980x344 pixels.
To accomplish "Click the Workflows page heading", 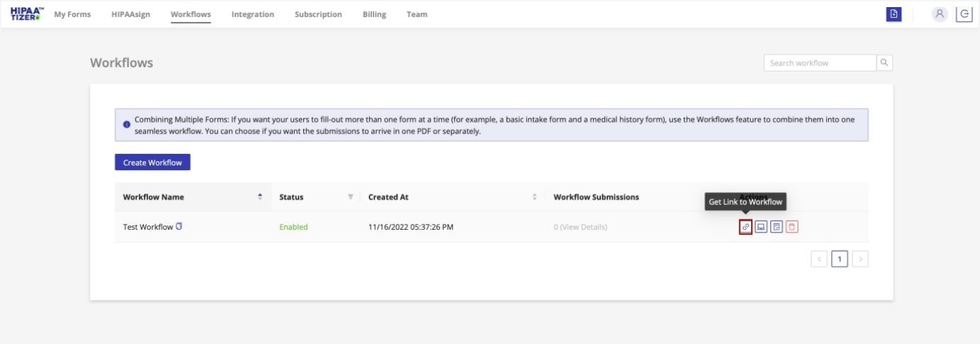I will (121, 62).
